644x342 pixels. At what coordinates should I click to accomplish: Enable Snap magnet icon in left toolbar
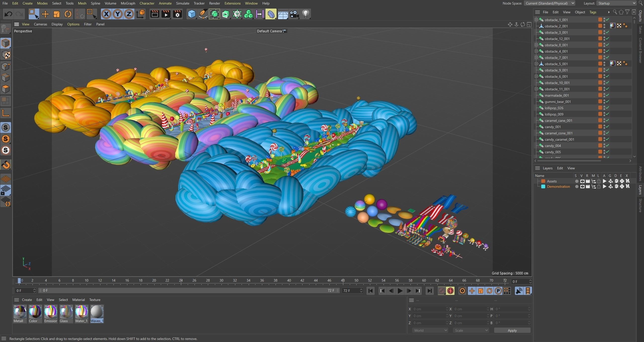pyautogui.click(x=6, y=165)
